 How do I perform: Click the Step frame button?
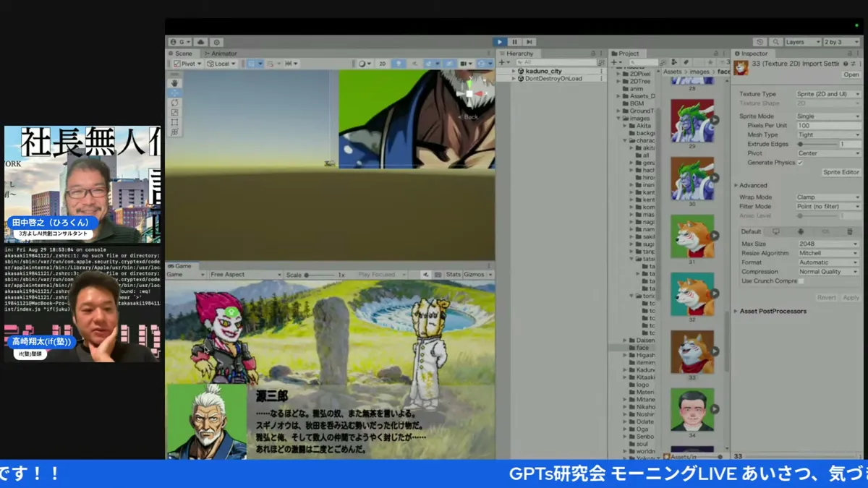529,42
